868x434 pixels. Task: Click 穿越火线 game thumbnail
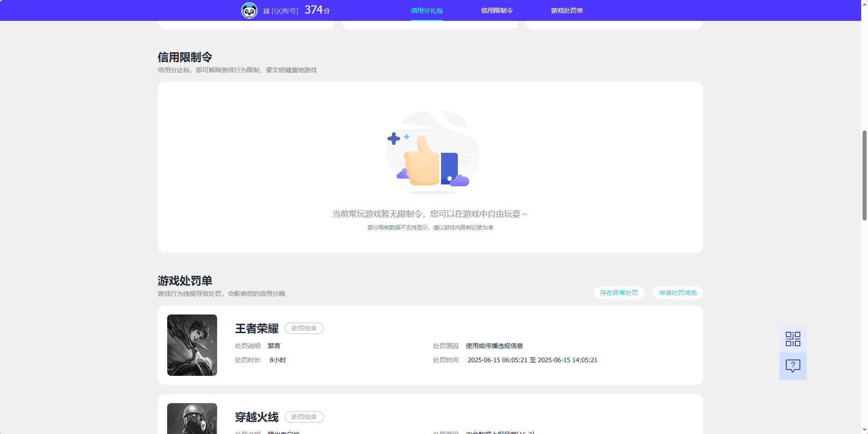click(192, 419)
